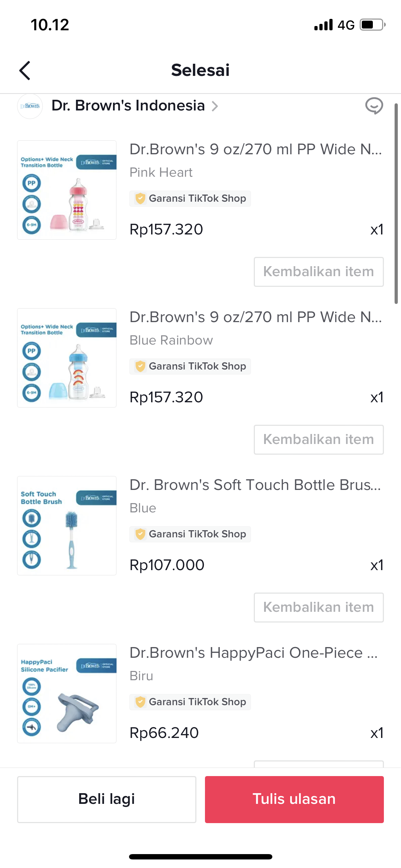Tap the Dr. Brown's store logo
Screen dimensions: 401x868
pyautogui.click(x=30, y=106)
